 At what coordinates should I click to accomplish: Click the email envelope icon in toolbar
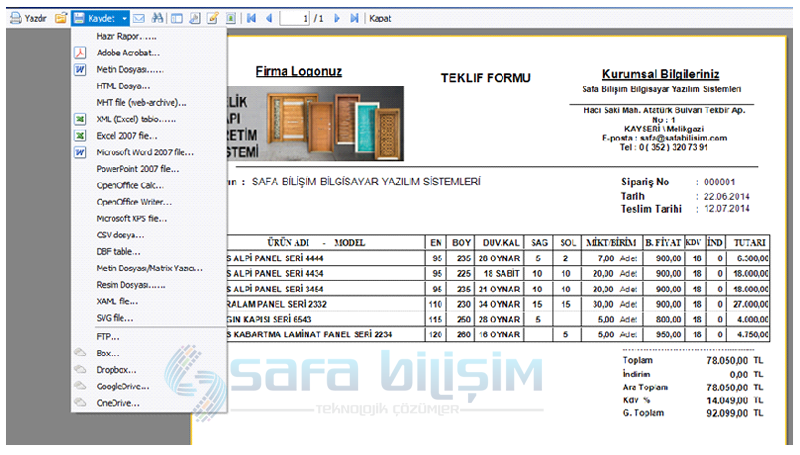139,18
